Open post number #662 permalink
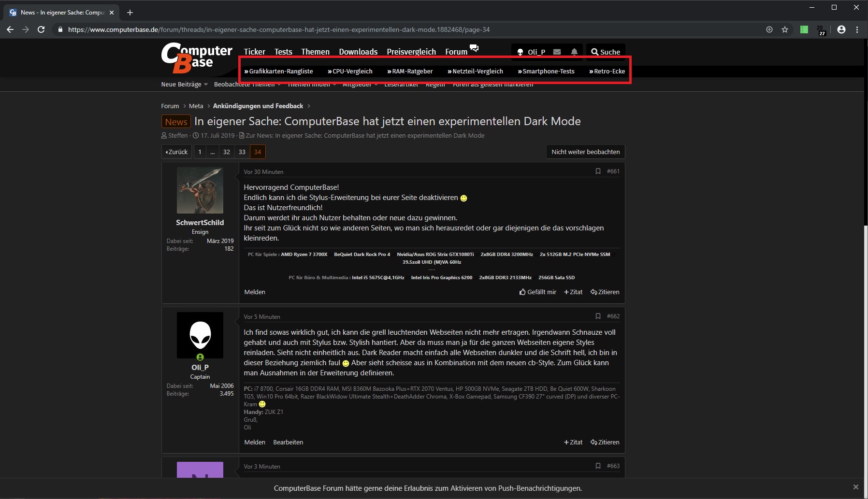Screen dimensions: 868x499 tap(613, 316)
